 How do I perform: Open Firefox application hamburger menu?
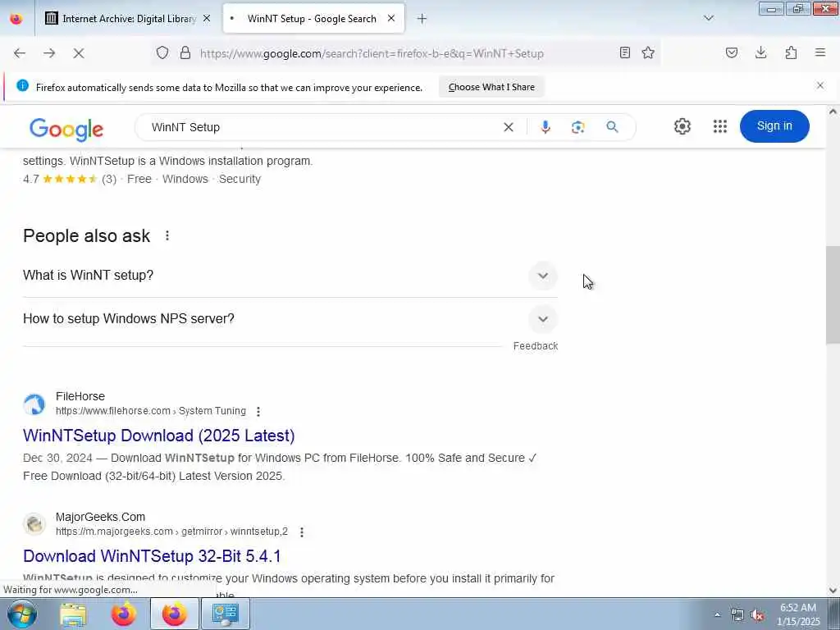(820, 52)
